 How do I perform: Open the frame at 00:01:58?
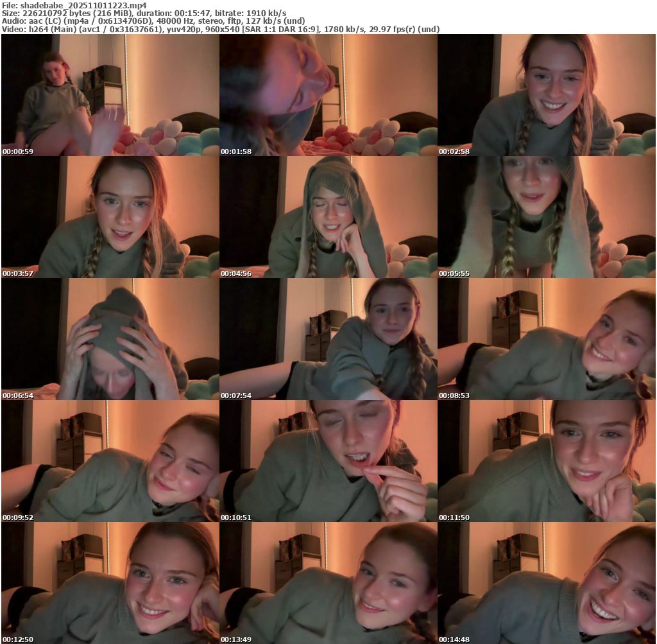point(328,95)
